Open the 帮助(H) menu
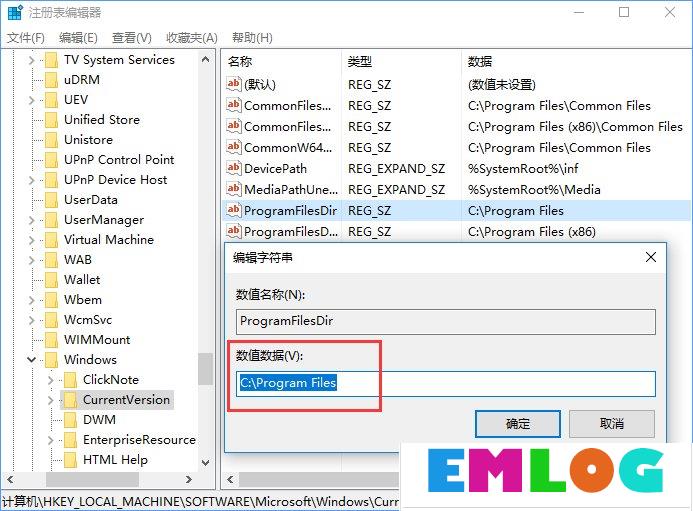Image resolution: width=693 pixels, height=511 pixels. click(x=252, y=38)
